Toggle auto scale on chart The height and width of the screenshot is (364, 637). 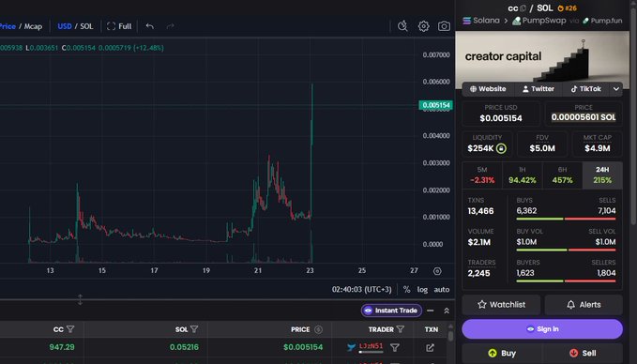click(442, 289)
